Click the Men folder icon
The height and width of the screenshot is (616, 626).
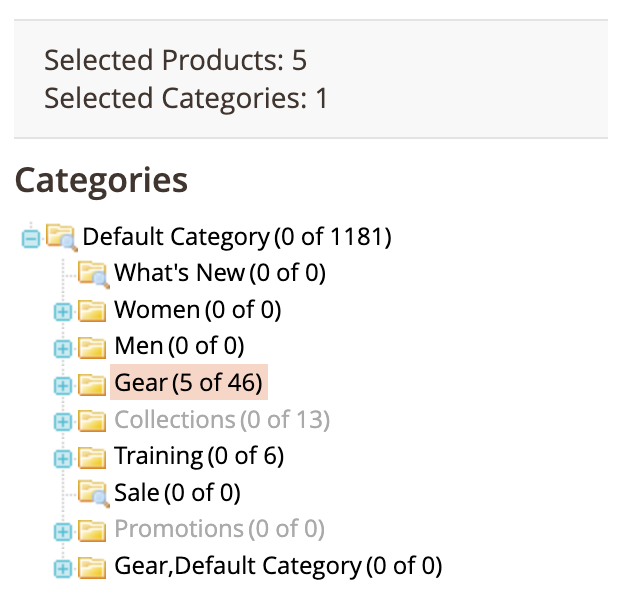point(93,347)
